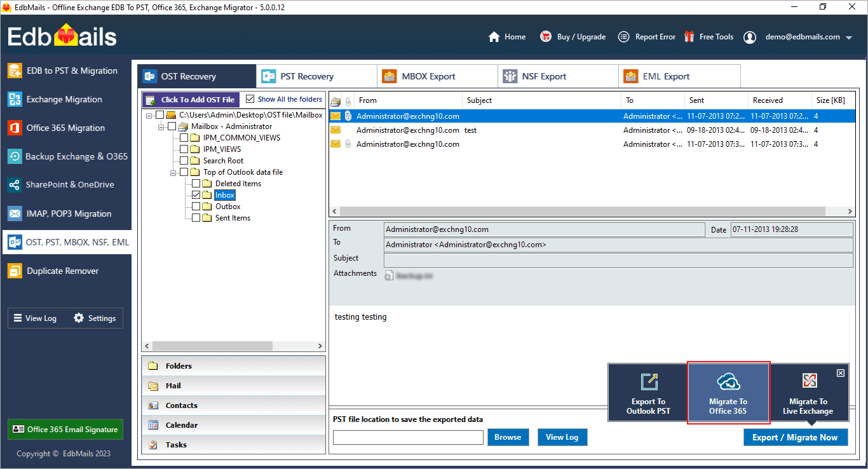Check the OST file path root checkbox
868x469 pixels.
click(x=159, y=115)
